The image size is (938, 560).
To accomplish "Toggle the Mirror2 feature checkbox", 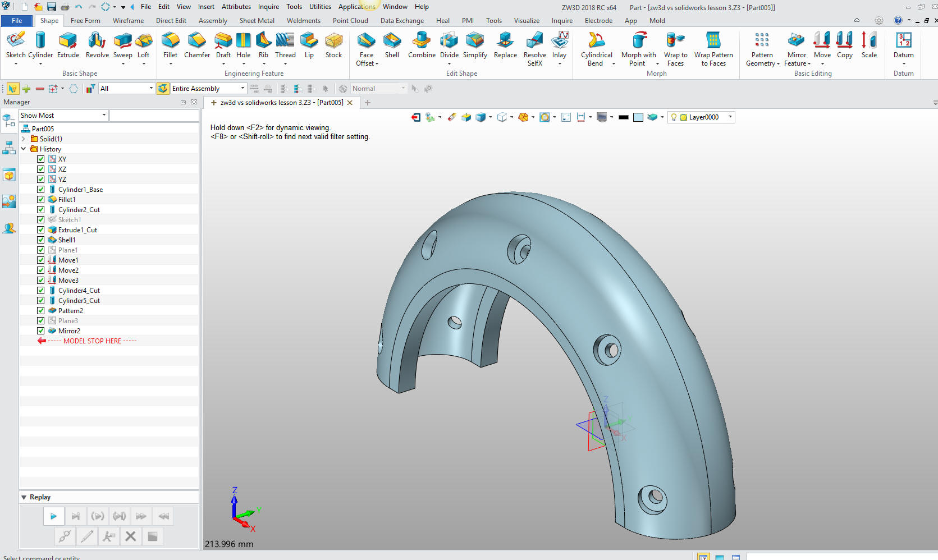I will (41, 331).
